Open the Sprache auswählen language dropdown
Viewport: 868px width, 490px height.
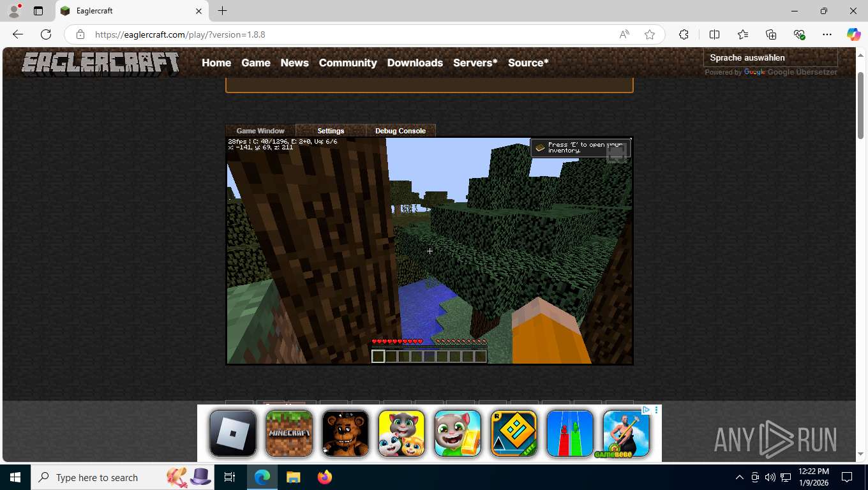[770, 57]
